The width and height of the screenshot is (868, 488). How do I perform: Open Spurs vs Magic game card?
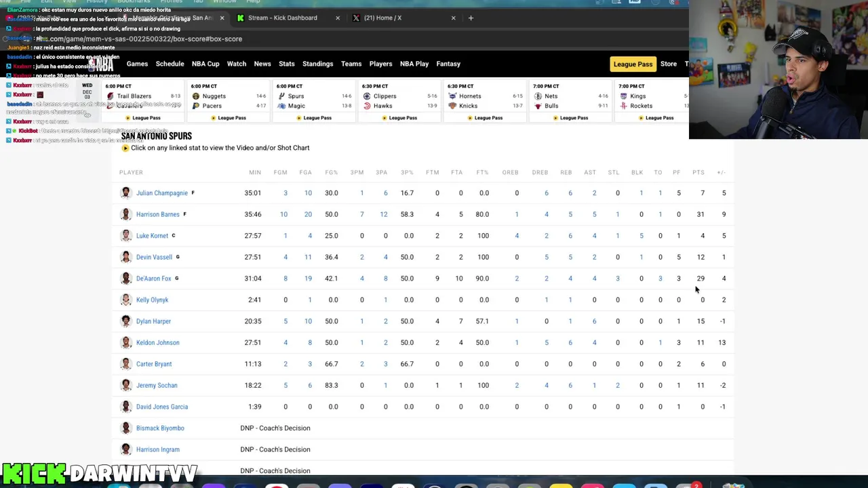click(x=315, y=101)
